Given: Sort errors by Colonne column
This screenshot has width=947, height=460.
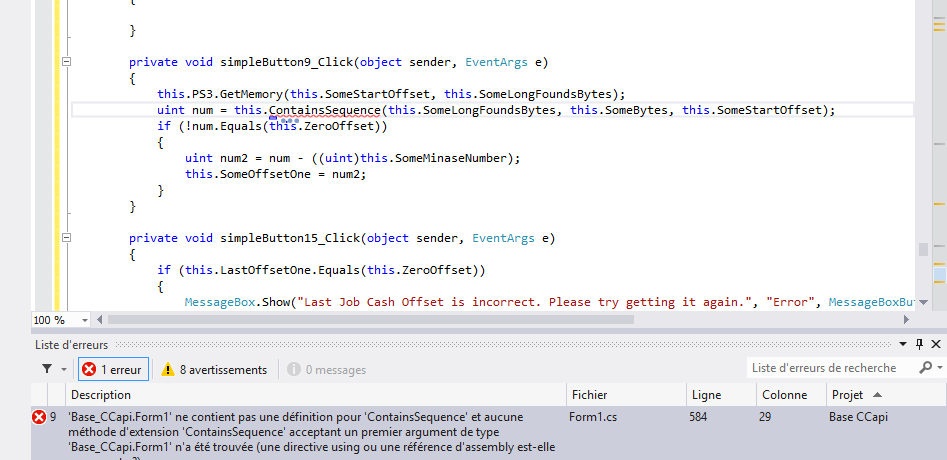Looking at the screenshot, I should point(791,395).
